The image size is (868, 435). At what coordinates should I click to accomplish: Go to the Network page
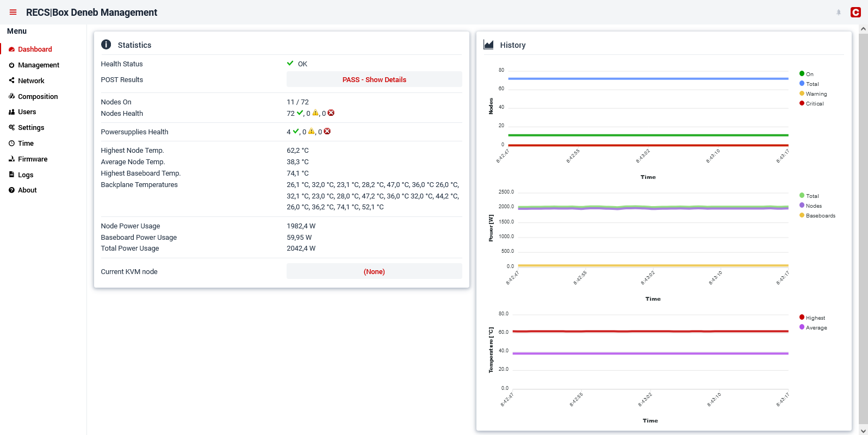pyautogui.click(x=31, y=81)
